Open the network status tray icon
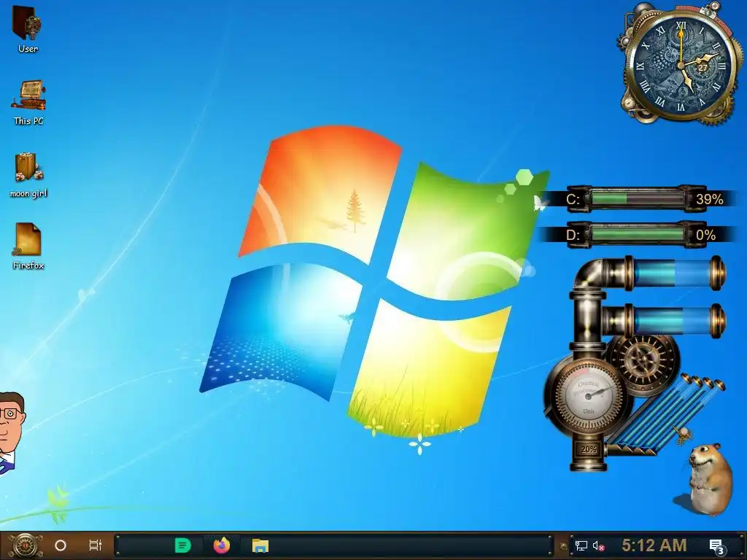Screen dimensions: 747x560 [x=581, y=545]
